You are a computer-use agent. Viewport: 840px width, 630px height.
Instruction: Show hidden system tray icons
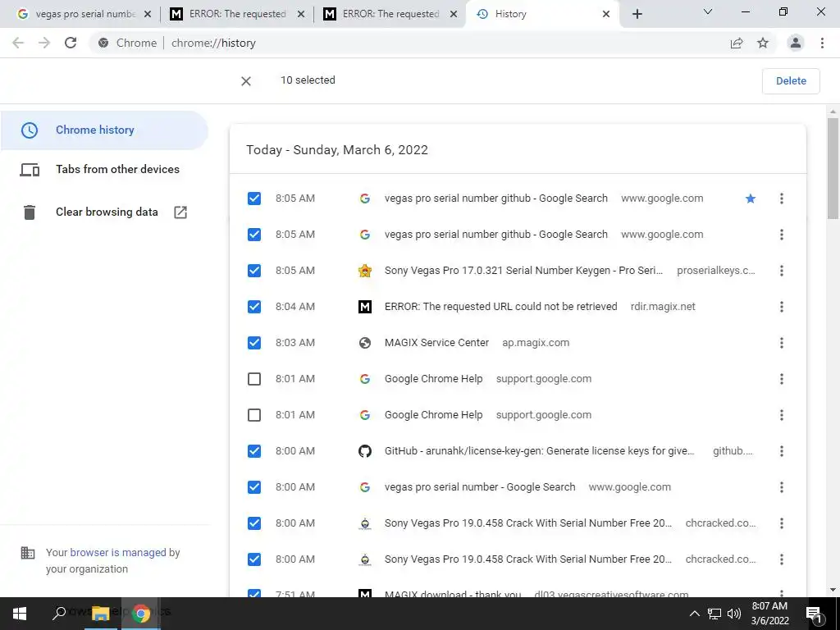694,614
